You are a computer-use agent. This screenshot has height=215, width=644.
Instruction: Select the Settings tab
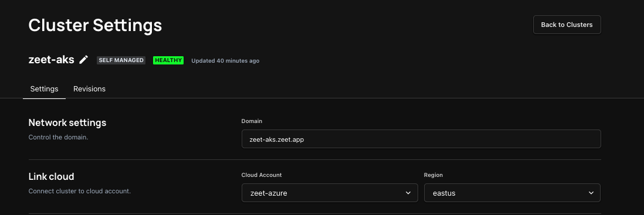44,89
